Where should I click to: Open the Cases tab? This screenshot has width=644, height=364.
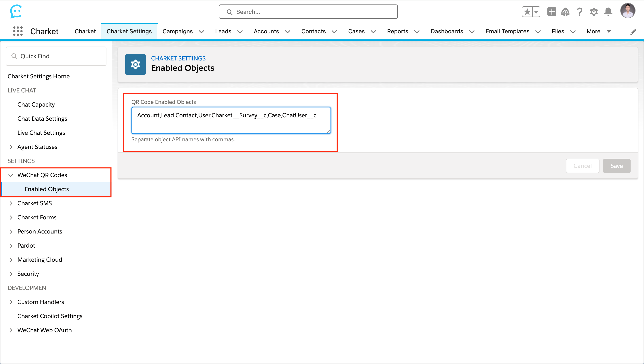(356, 31)
